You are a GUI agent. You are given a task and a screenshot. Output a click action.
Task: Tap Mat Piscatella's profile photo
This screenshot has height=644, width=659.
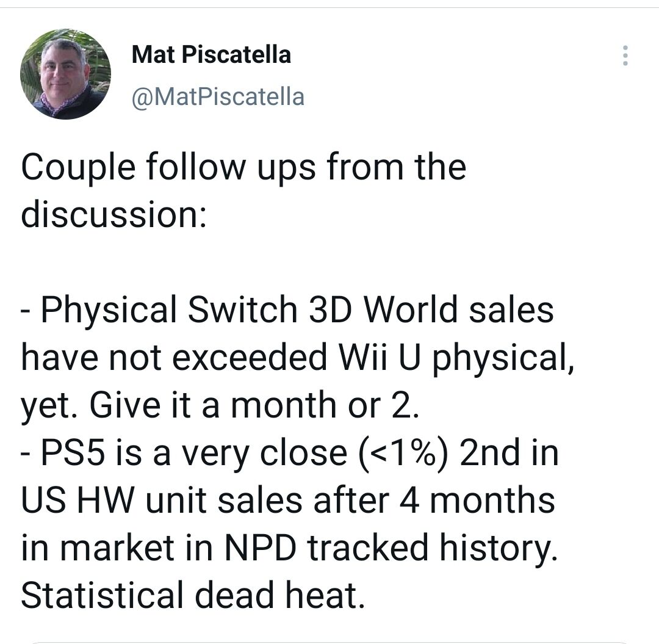[65, 74]
